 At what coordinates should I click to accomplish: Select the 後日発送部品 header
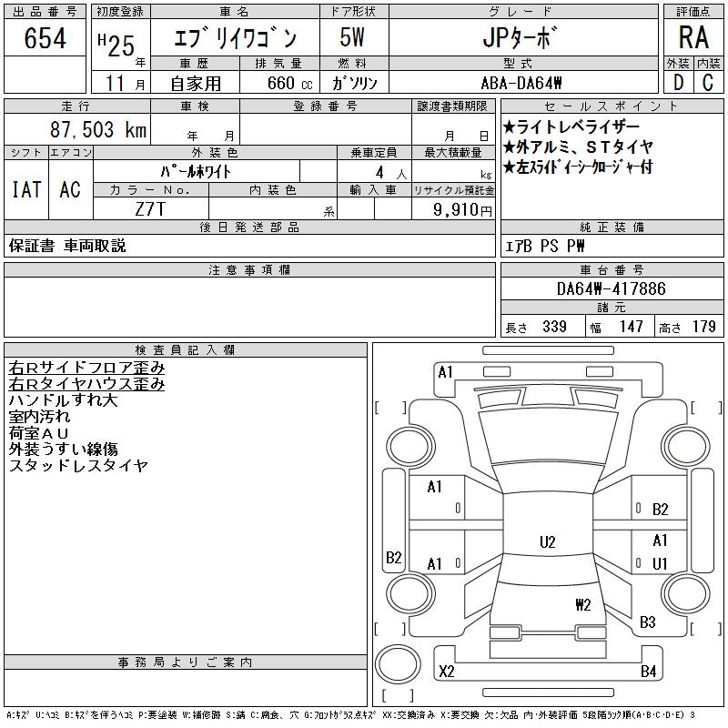pos(249,227)
